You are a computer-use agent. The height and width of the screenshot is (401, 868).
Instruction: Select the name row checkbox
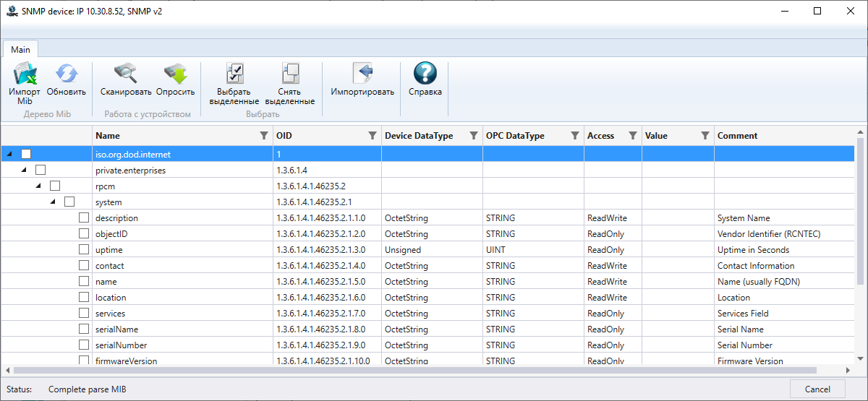pyautogui.click(x=84, y=281)
